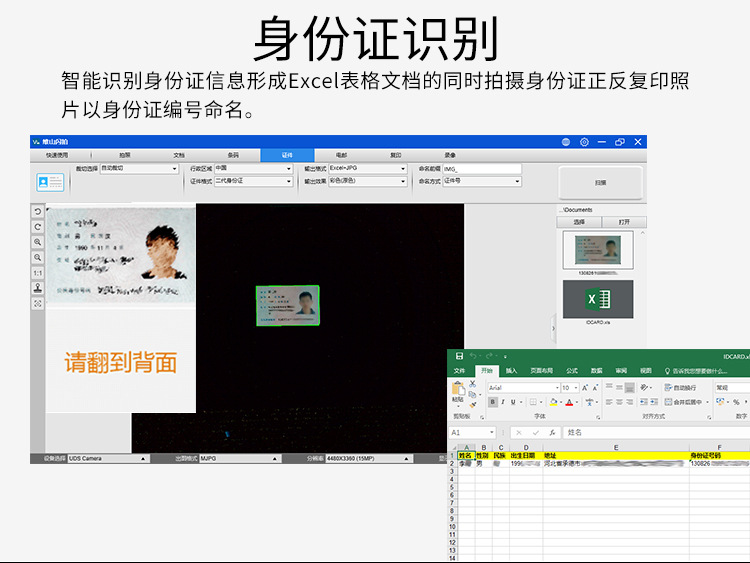Toggle Italic in Excel ribbon
750x563 pixels.
[503, 402]
